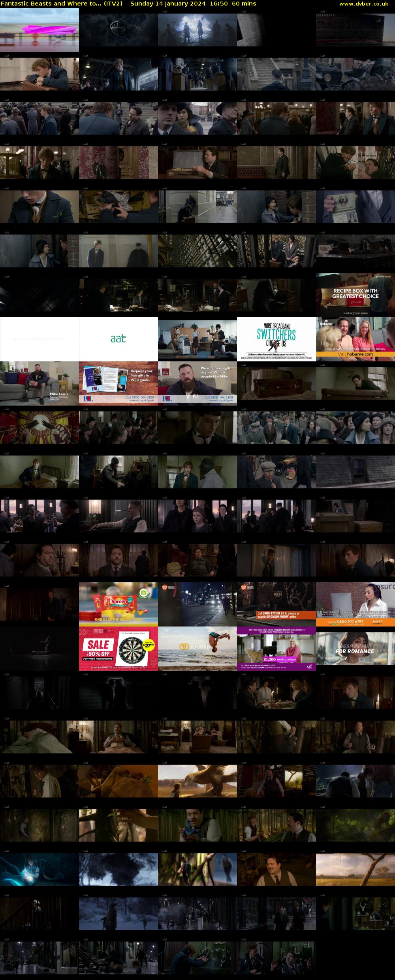Open the ship hull 'ELIZABETH' thumbnail
This screenshot has height=980, width=395.
[355, 30]
